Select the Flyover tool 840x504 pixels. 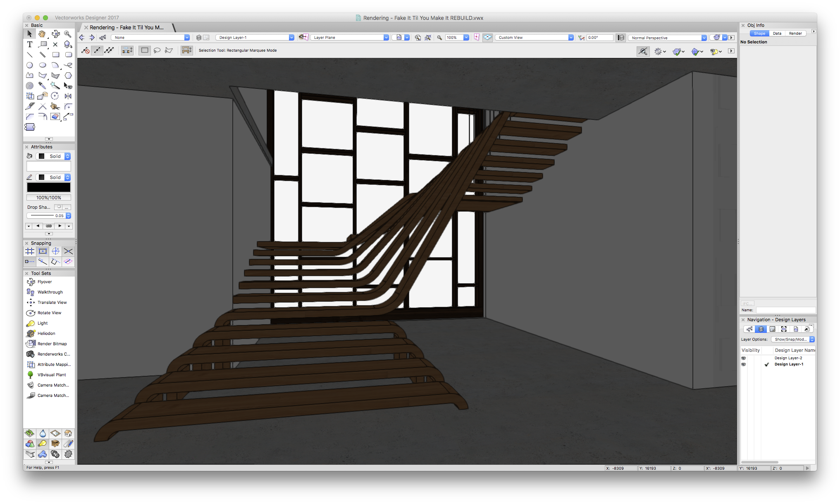tap(44, 282)
